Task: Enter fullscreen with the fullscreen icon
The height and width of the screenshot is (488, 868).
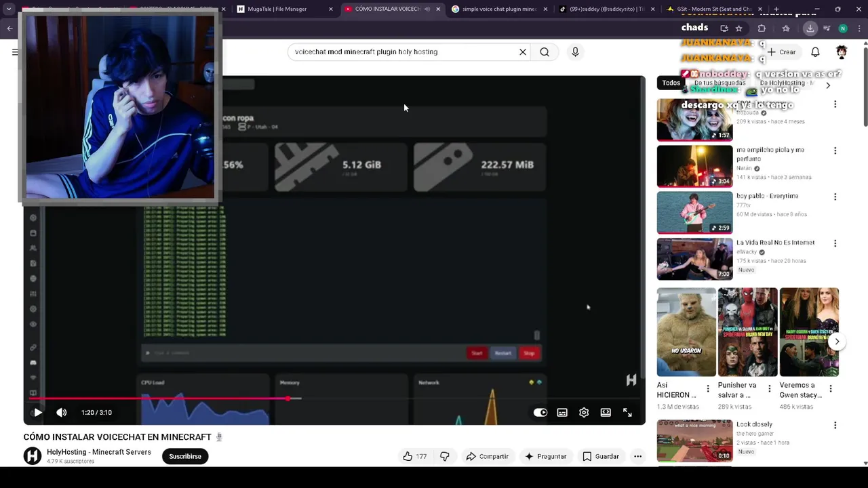Action: (627, 412)
